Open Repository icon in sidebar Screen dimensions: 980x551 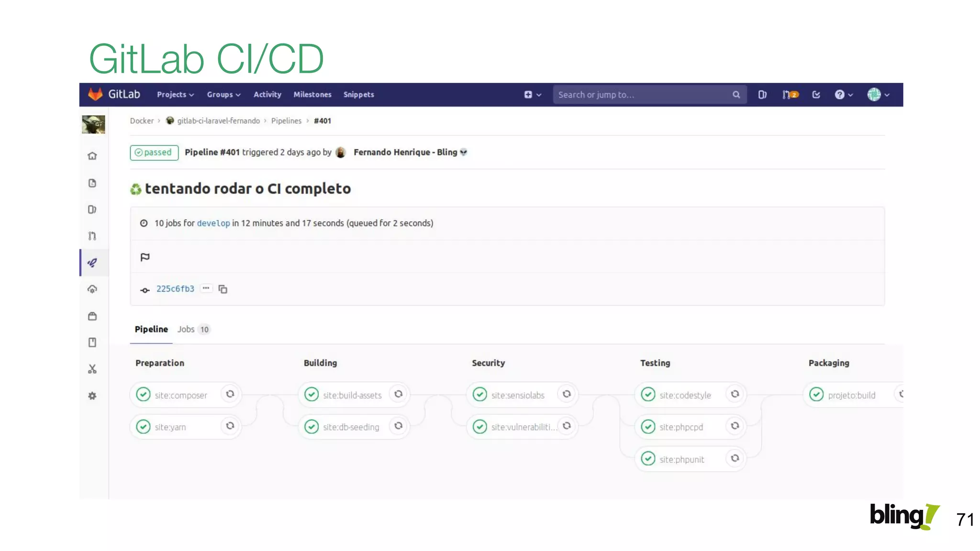(92, 183)
